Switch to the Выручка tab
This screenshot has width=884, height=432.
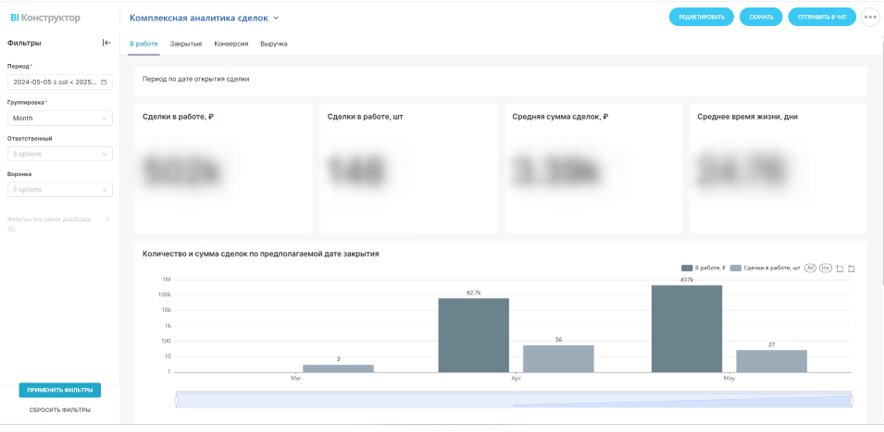(x=274, y=43)
